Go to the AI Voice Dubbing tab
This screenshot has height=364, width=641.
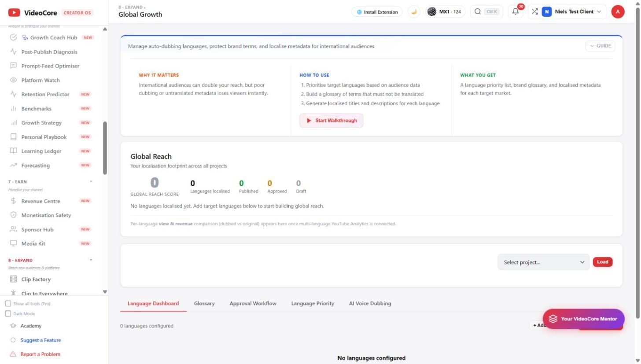(370, 303)
